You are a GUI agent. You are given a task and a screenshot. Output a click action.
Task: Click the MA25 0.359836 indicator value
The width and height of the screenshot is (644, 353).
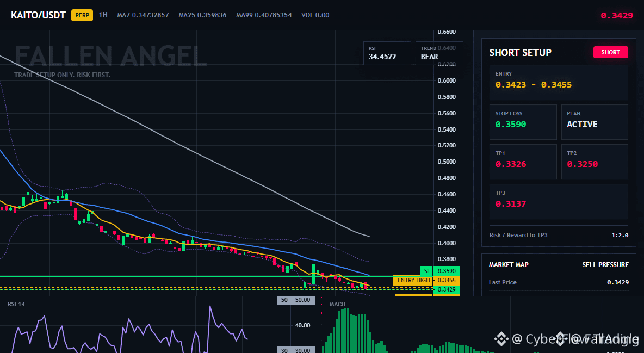click(x=202, y=15)
